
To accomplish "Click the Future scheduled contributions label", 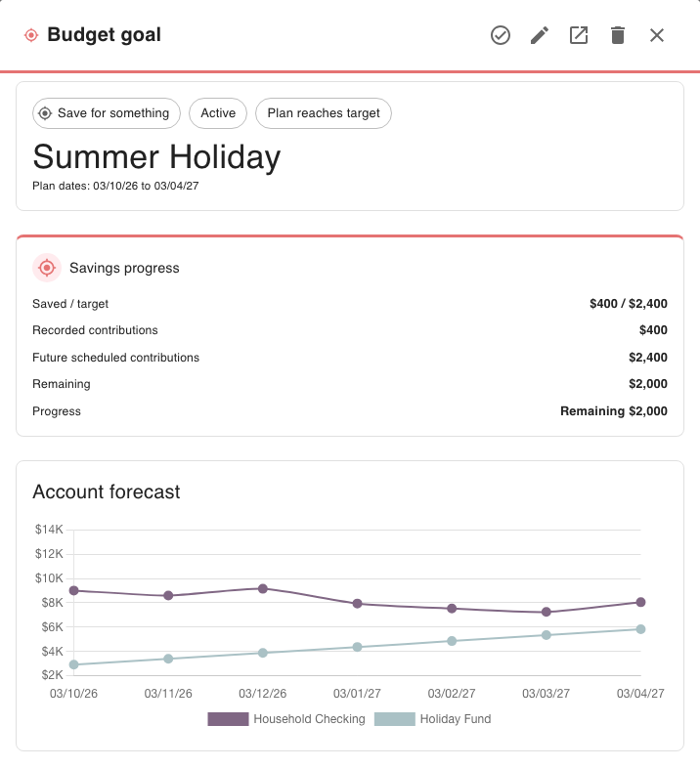I will click(115, 358).
